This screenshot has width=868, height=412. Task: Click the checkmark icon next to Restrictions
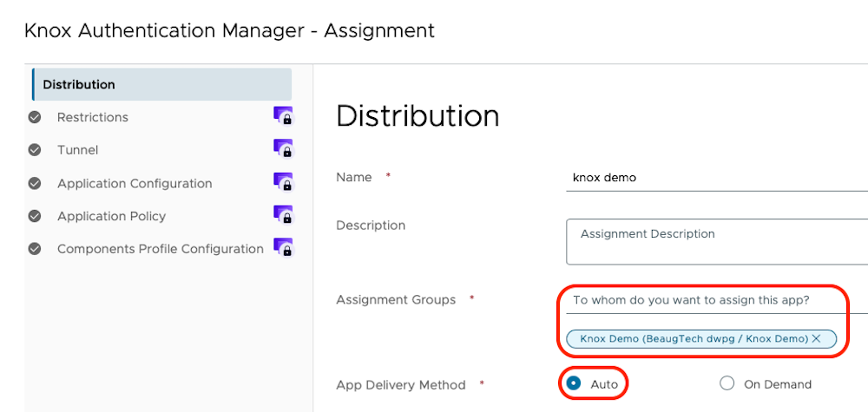click(35, 117)
